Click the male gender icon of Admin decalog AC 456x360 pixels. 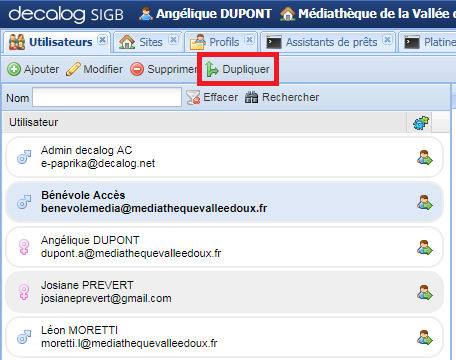click(24, 157)
